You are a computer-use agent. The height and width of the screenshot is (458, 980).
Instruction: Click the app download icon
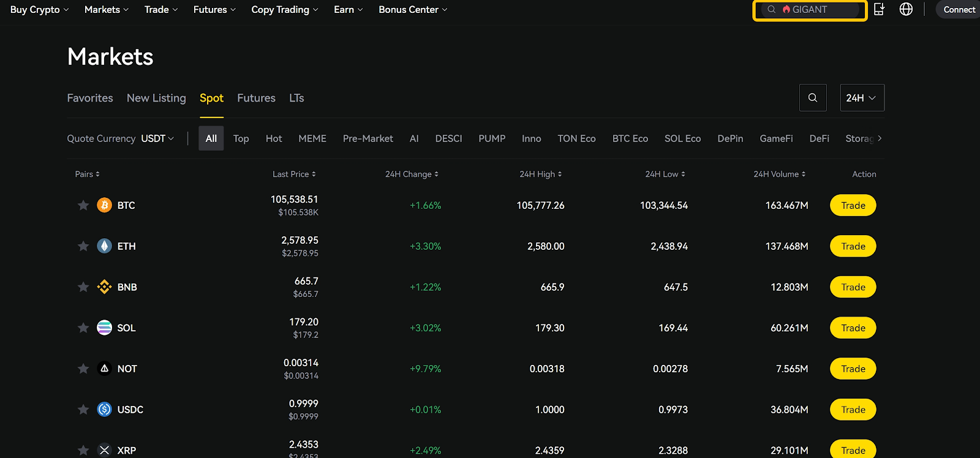click(879, 9)
